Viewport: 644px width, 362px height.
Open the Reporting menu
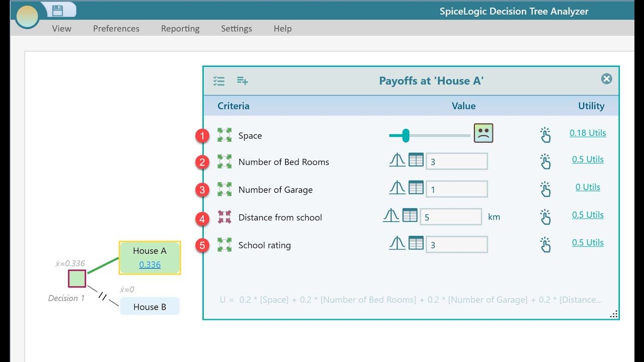pos(180,29)
